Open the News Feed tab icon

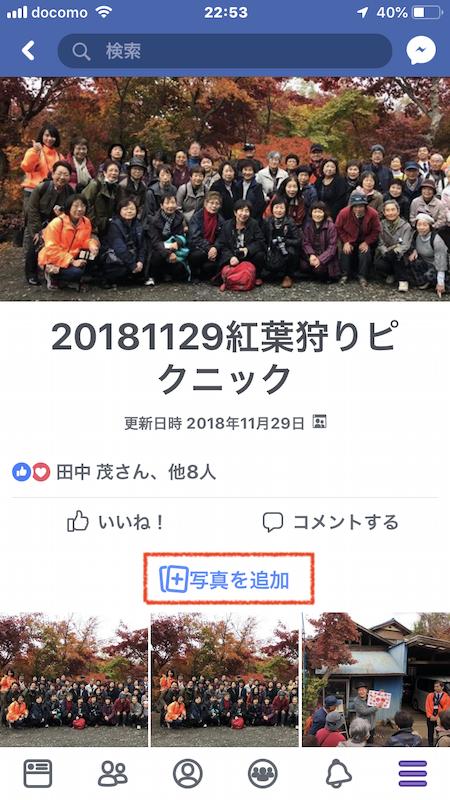coord(38,773)
